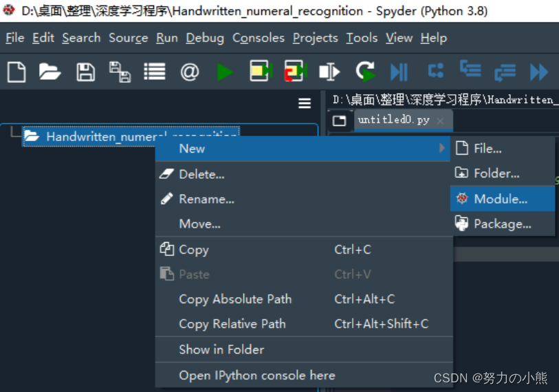Image resolution: width=559 pixels, height=392 pixels.
Task: Choose Copy in the context menu
Action: [304, 250]
